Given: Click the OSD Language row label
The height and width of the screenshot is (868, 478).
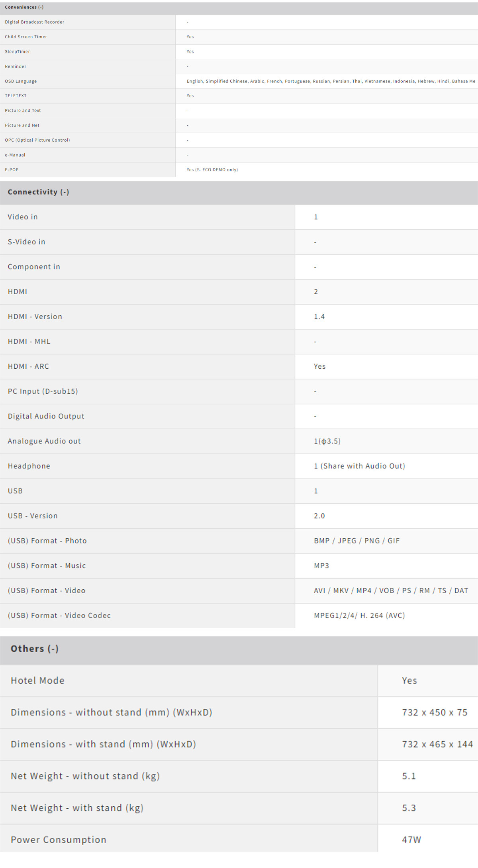Looking at the screenshot, I should tap(21, 81).
